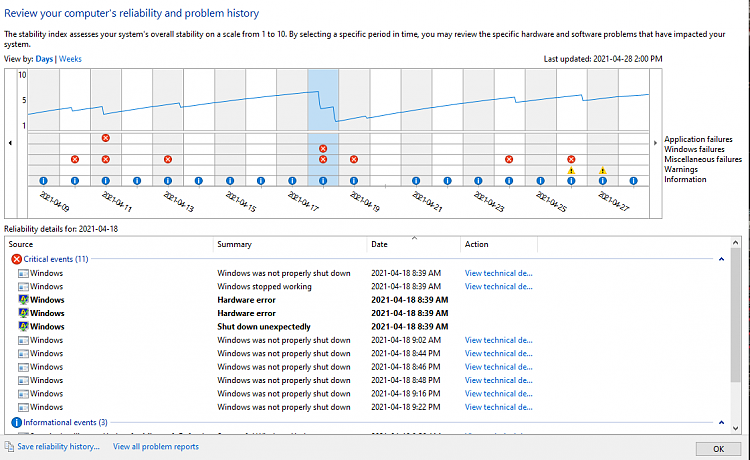
Task: Select information icon for 2021-04-28
Action: click(x=634, y=181)
